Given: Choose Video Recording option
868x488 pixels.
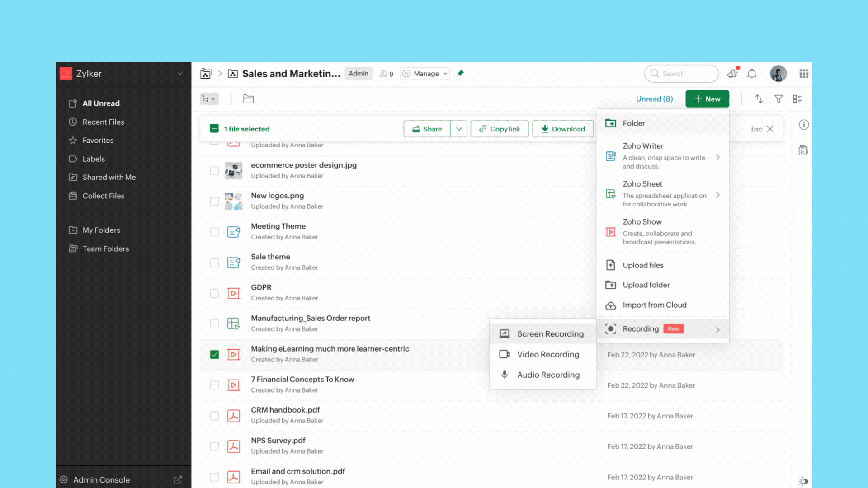Looking at the screenshot, I should (542, 354).
